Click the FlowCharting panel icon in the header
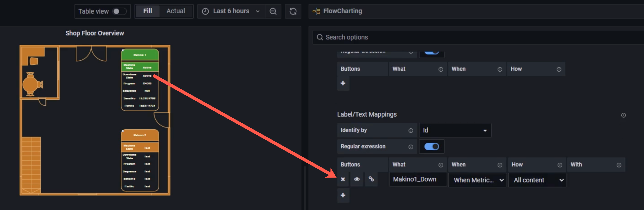The image size is (644, 210). pyautogui.click(x=316, y=11)
